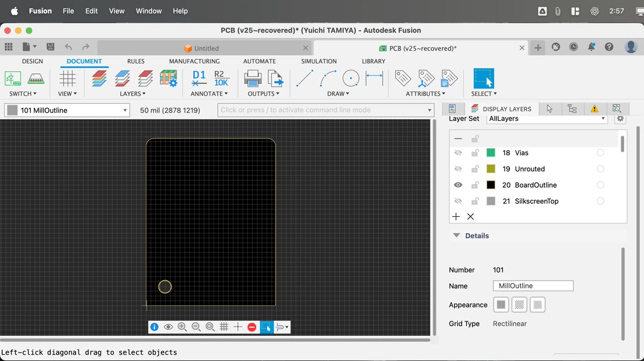Open the selection filter arrow tab
This screenshot has height=361, width=644.
click(x=550, y=108)
